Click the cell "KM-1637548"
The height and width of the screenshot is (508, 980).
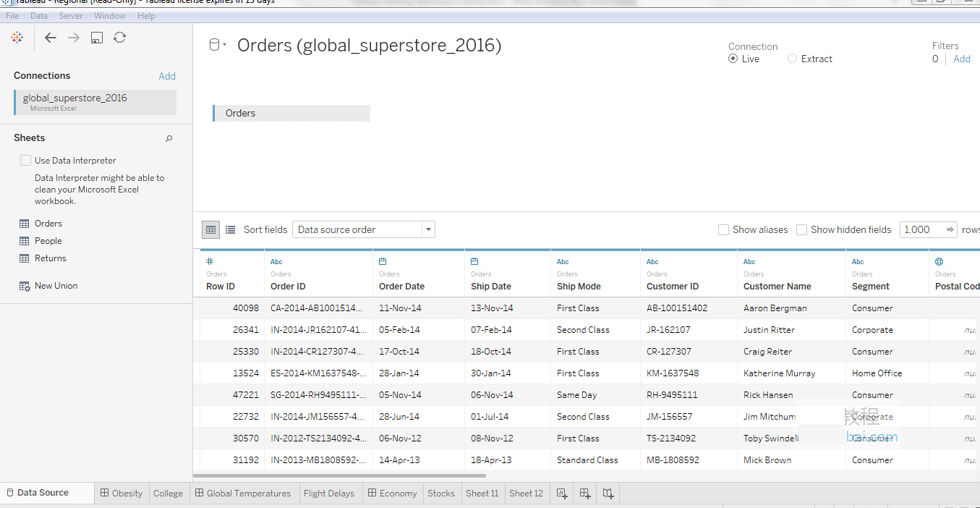pos(673,373)
